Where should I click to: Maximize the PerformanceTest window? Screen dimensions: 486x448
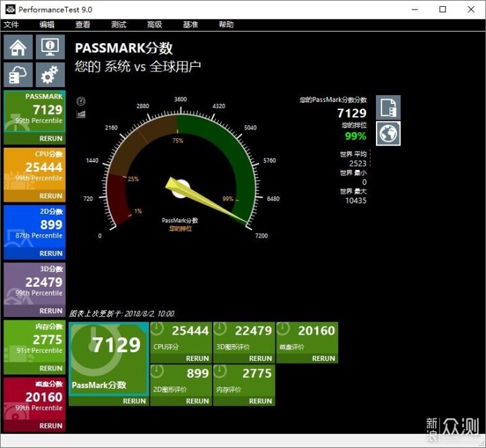tap(443, 9)
